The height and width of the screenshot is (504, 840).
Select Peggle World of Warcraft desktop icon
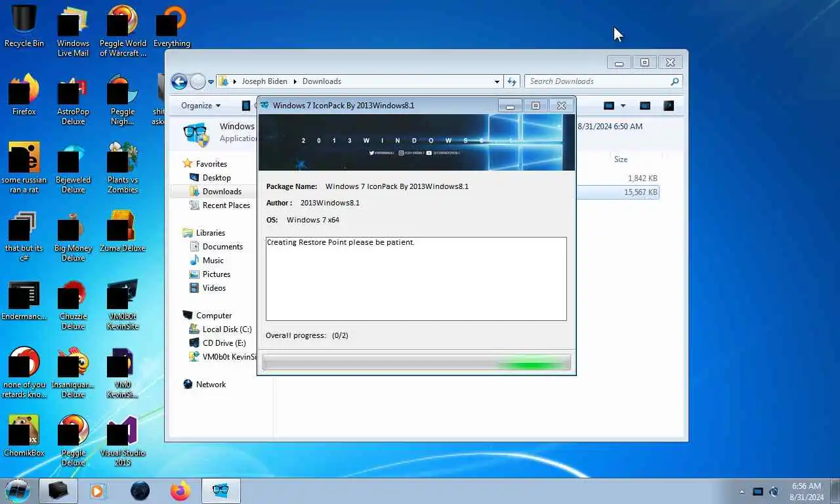123,31
